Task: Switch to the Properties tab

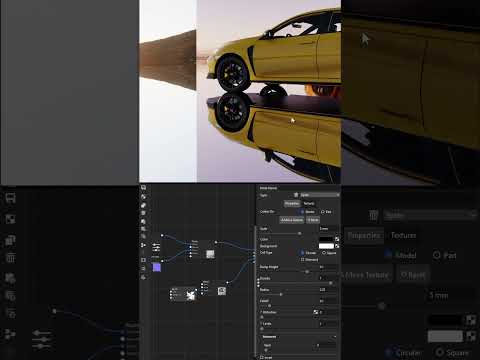Action: click(292, 203)
